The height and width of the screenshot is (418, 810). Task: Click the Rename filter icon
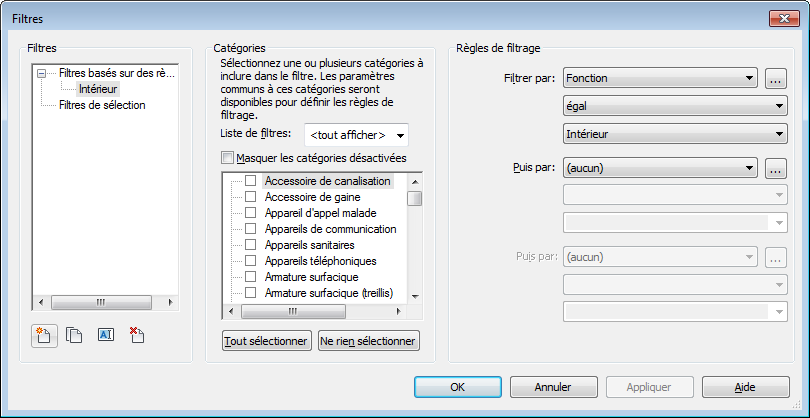tap(105, 336)
